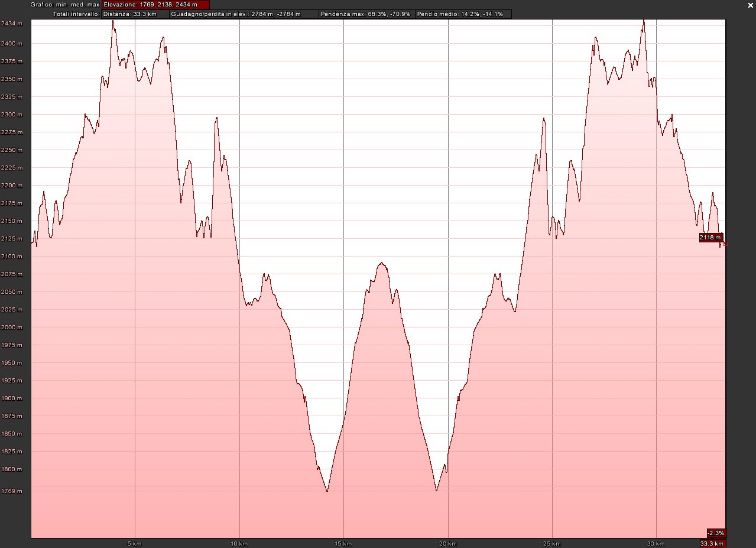Click the 15 km axis label

(x=343, y=543)
